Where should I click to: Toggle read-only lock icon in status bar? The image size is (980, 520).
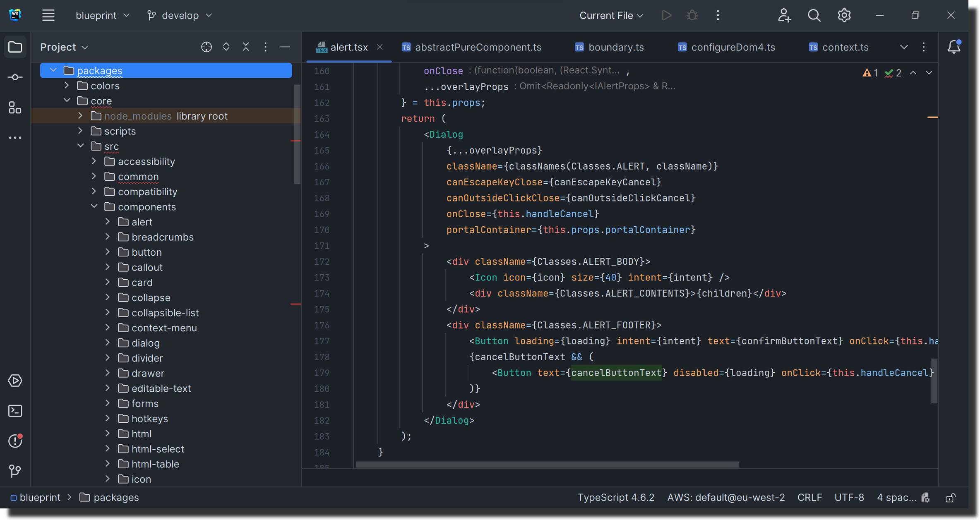tap(950, 498)
